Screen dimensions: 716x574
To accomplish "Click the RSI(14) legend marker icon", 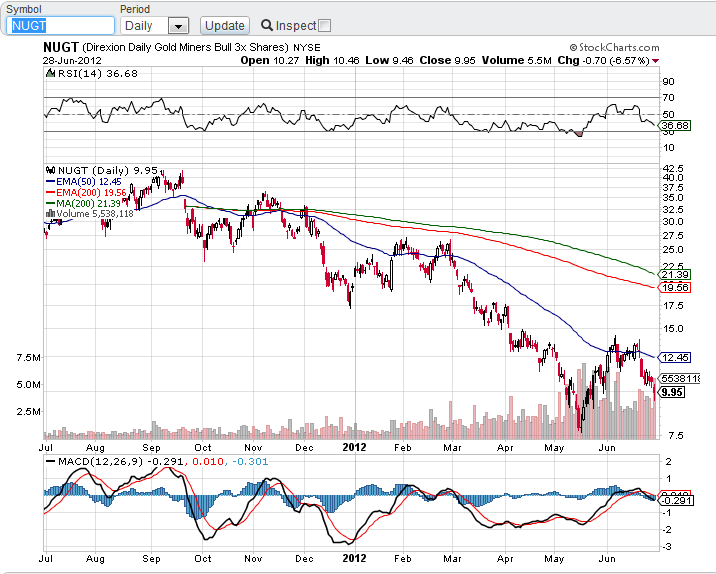I will point(49,74).
